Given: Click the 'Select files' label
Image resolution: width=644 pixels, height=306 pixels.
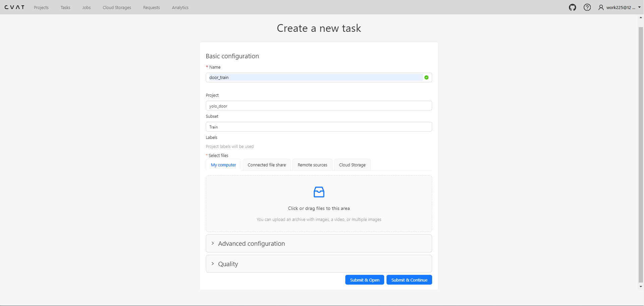Looking at the screenshot, I should tap(218, 155).
